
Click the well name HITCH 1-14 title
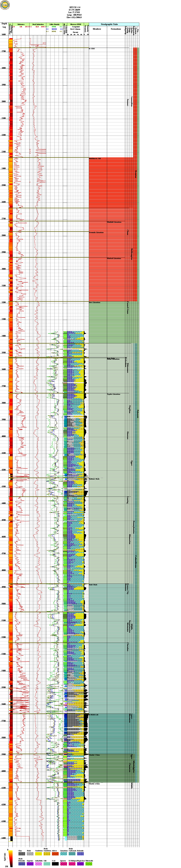(74, 7)
